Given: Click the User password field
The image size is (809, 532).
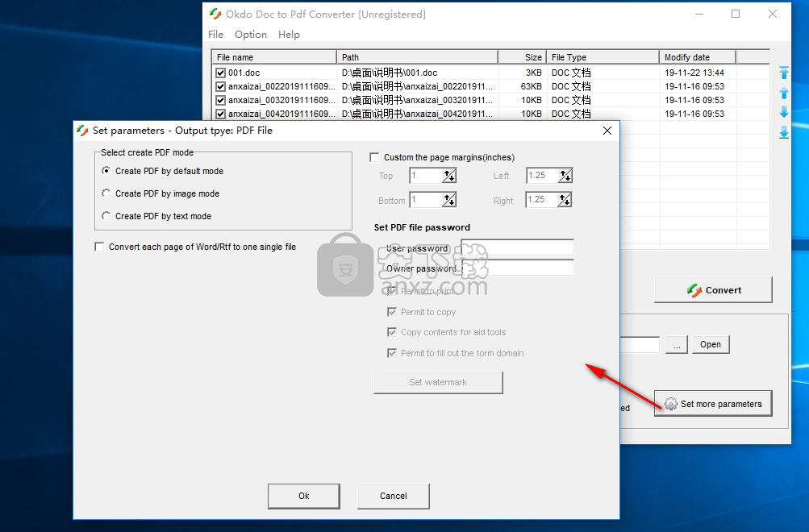Looking at the screenshot, I should pyautogui.click(x=518, y=247).
